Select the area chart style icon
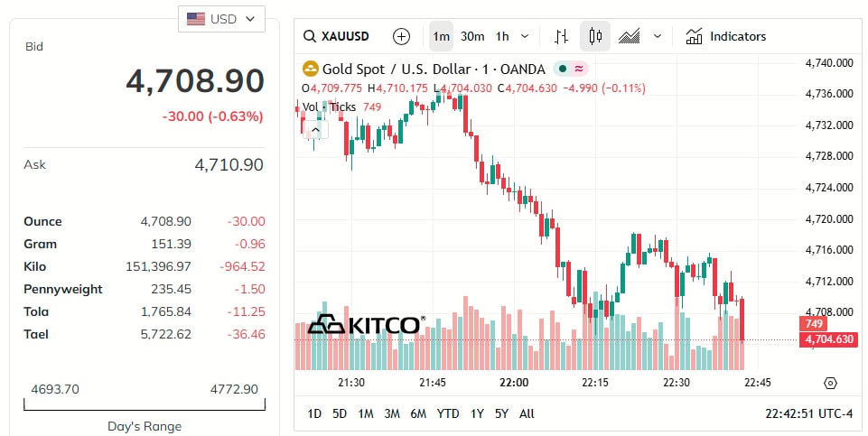 630,37
